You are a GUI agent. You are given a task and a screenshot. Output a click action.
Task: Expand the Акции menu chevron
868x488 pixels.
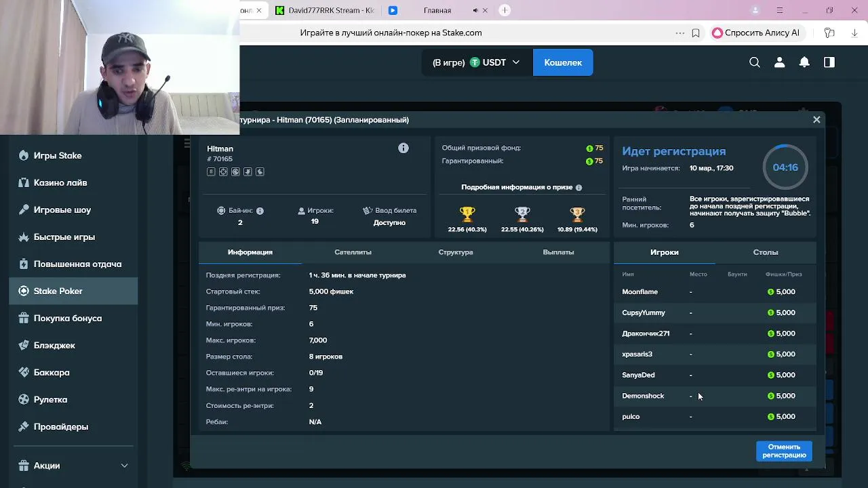pyautogui.click(x=124, y=466)
